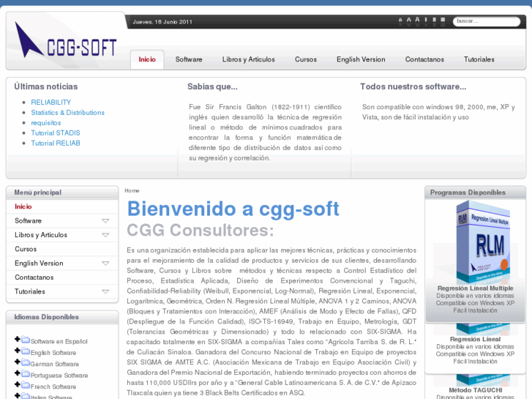Open Software en Español tree label
Image resolution: width=532 pixels, height=399 pixels.
tap(59, 341)
